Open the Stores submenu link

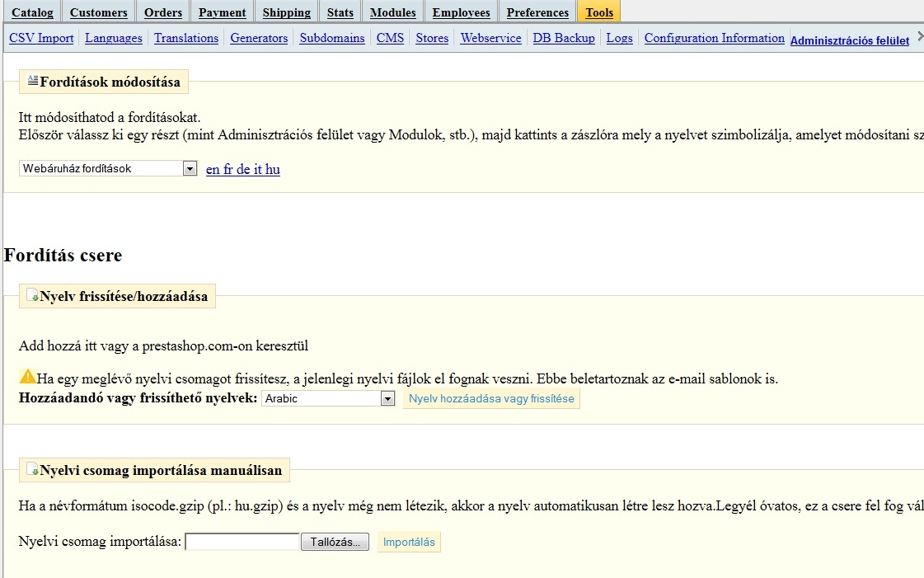click(x=432, y=38)
